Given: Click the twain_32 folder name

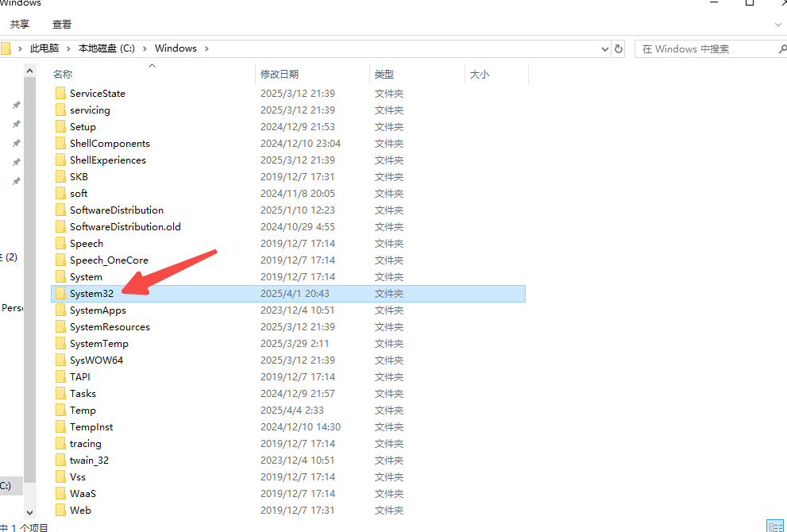Looking at the screenshot, I should point(89,461).
